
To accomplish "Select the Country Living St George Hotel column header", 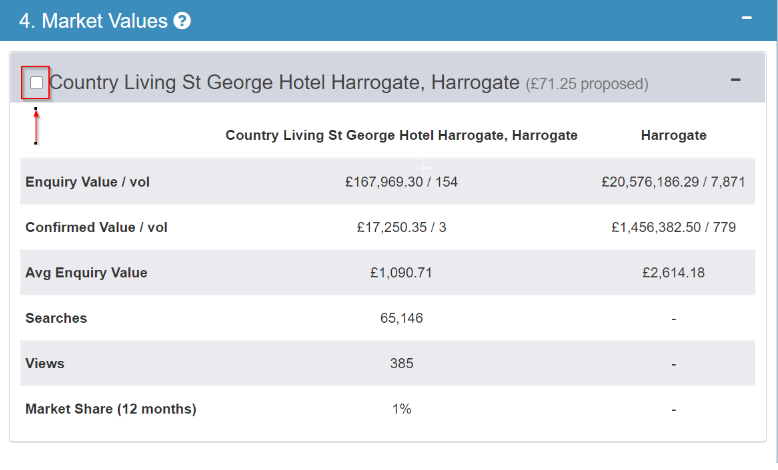I will pyautogui.click(x=401, y=135).
